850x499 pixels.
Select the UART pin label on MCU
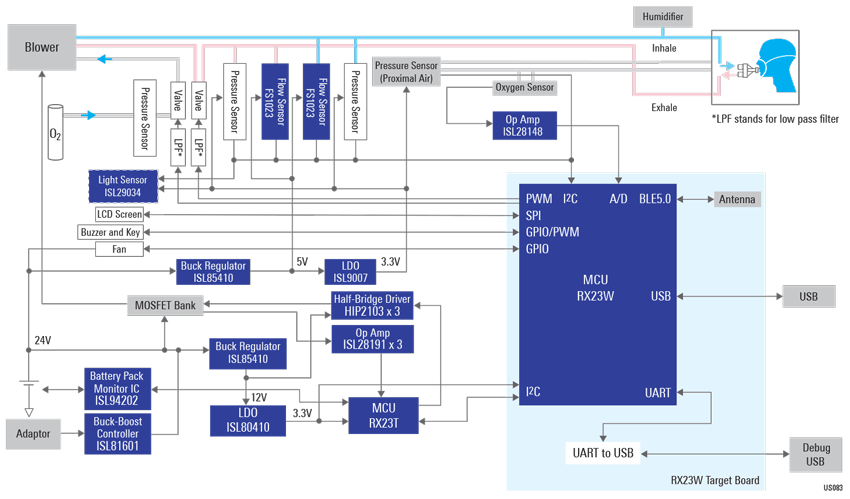click(658, 393)
